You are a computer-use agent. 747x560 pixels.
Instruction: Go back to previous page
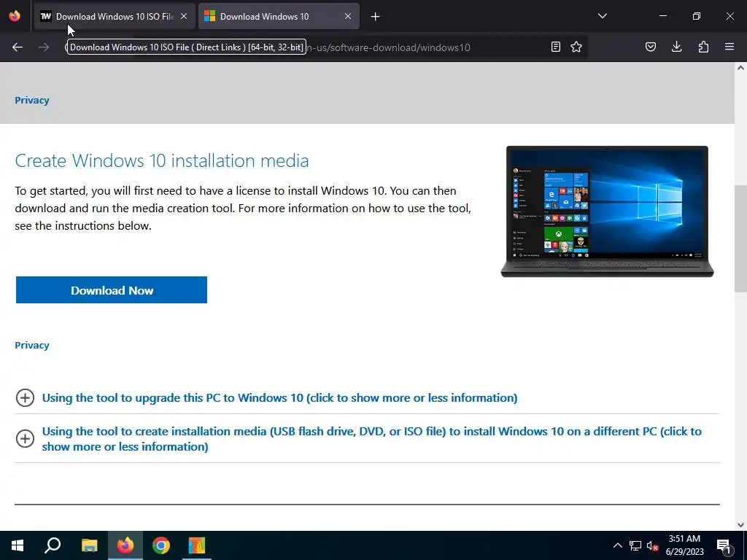click(18, 47)
